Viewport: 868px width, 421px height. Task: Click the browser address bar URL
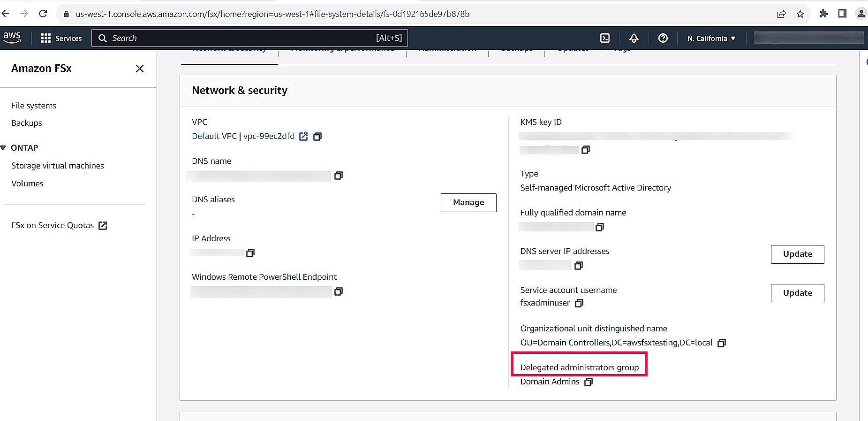(x=272, y=14)
